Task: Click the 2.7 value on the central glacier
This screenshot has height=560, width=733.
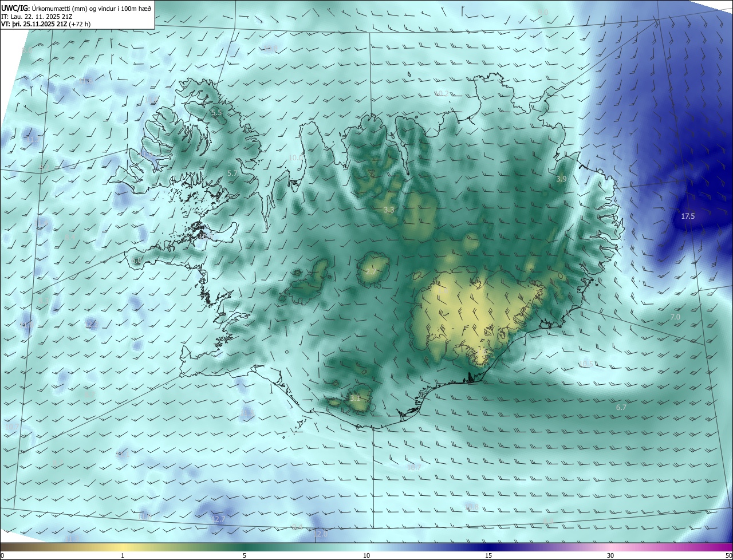Action: [x=371, y=271]
